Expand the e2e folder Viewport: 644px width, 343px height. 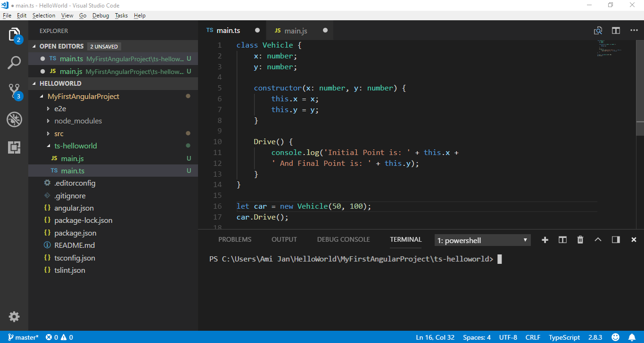[48, 108]
